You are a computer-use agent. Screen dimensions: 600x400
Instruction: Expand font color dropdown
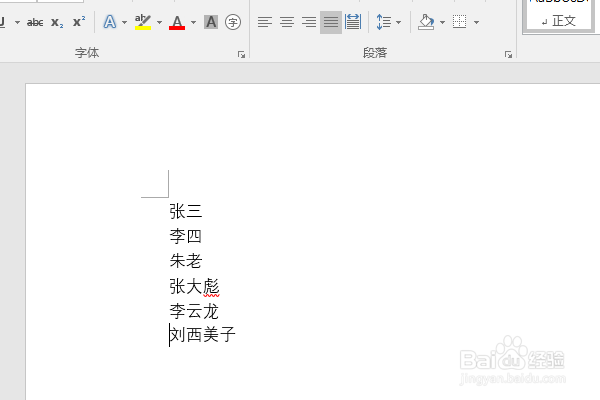[193, 23]
